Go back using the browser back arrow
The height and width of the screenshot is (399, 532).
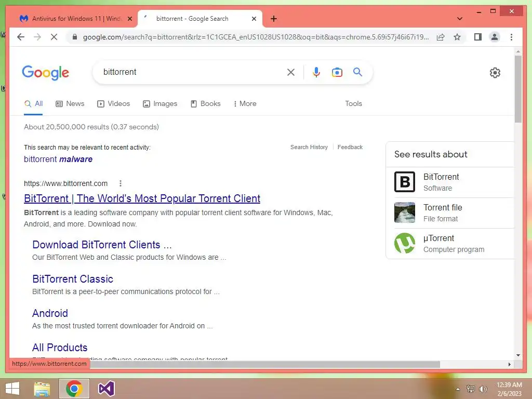(x=21, y=37)
